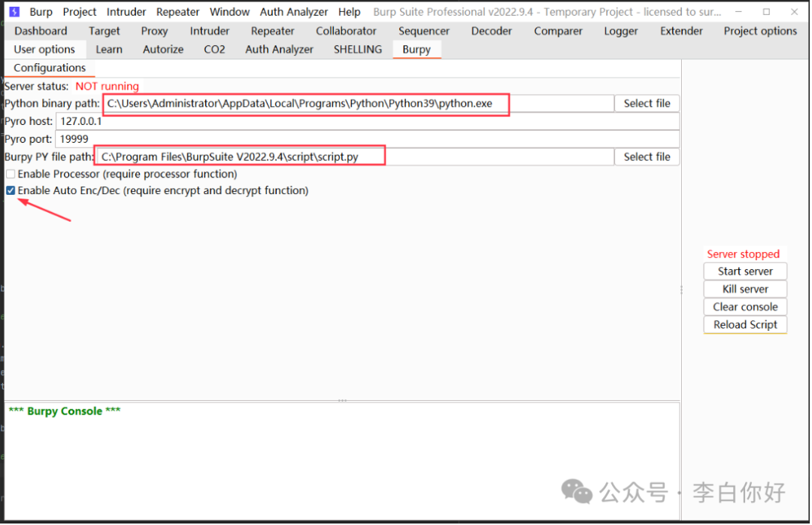Switch to the Autorize tab
The image size is (812, 525).
pyautogui.click(x=163, y=50)
